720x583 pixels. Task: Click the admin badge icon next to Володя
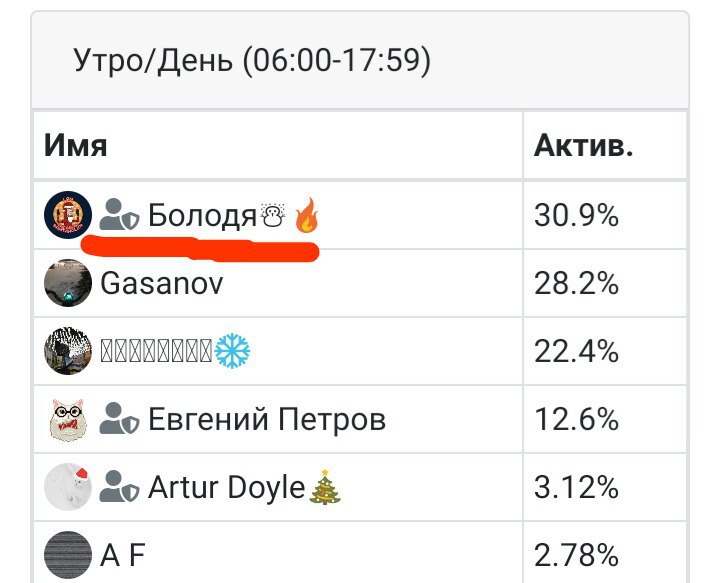pyautogui.click(x=120, y=216)
